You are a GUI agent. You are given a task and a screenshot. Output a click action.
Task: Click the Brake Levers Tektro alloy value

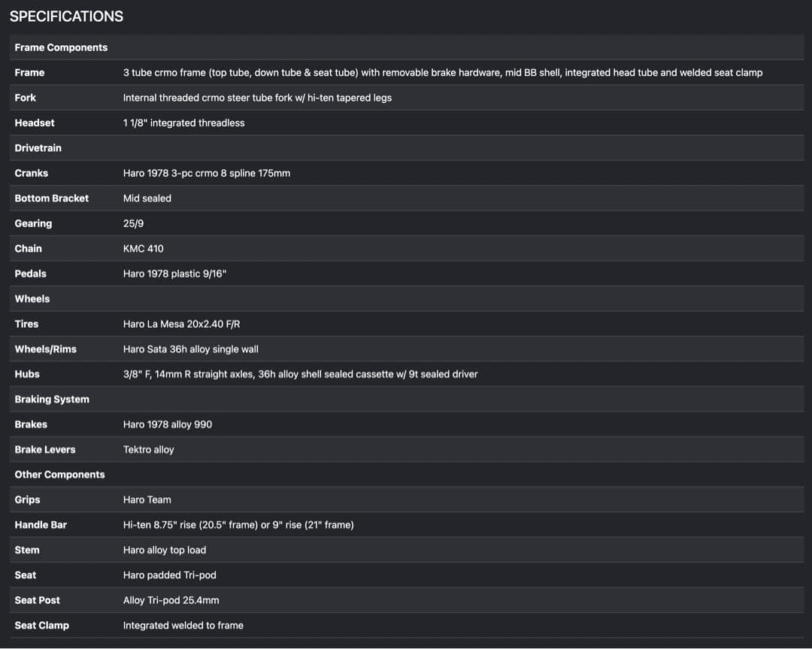tap(149, 450)
